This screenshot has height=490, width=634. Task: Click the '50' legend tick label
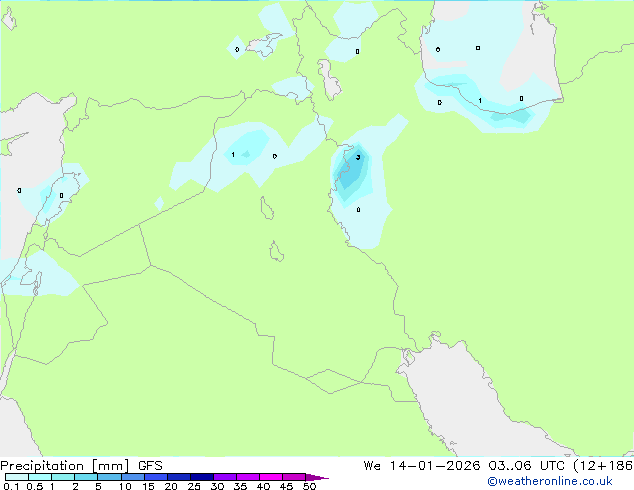(x=309, y=486)
